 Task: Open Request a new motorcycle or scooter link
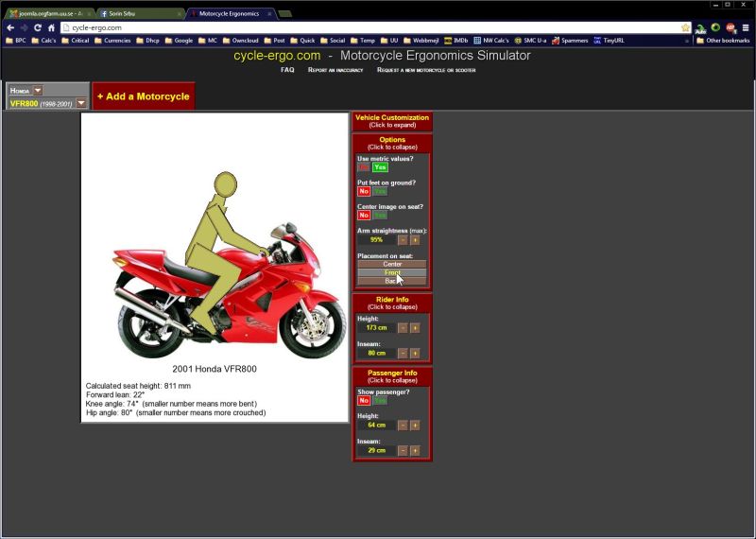[x=426, y=70]
